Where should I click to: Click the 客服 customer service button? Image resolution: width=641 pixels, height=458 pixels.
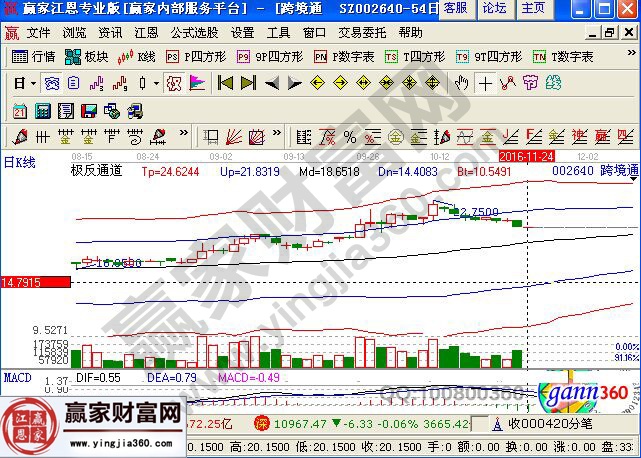point(455,8)
